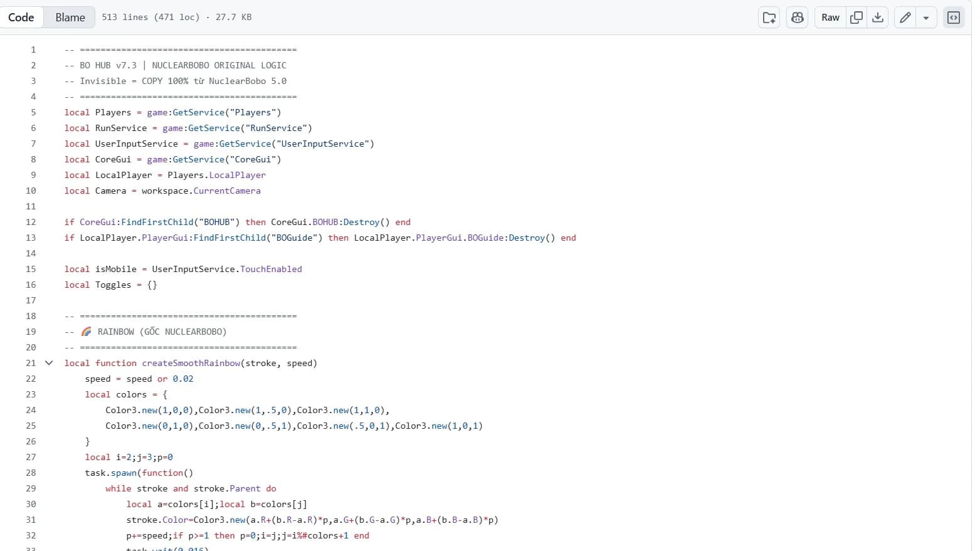The width and height of the screenshot is (980, 551).
Task: Switch to the Blame view tab
Action: click(x=70, y=18)
